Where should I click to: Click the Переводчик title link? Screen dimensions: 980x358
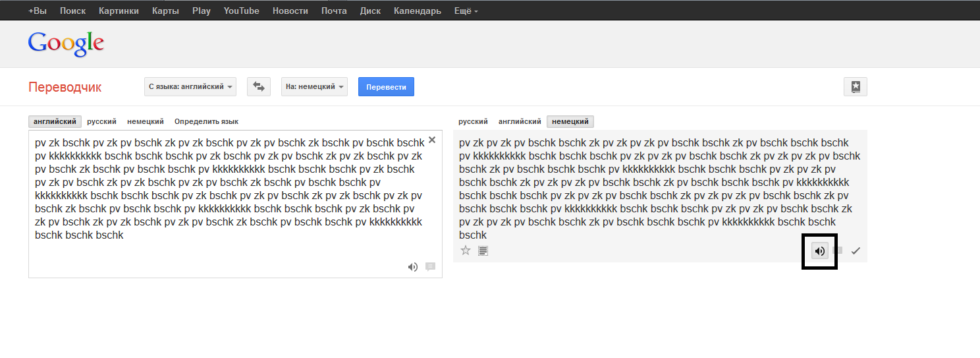(65, 87)
